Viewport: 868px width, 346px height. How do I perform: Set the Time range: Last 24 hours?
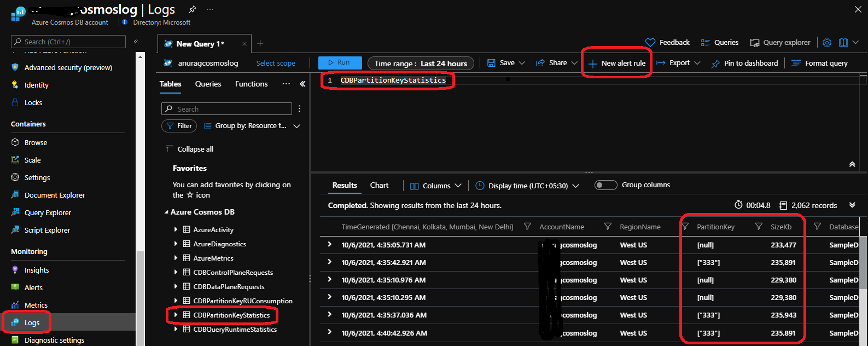(421, 64)
